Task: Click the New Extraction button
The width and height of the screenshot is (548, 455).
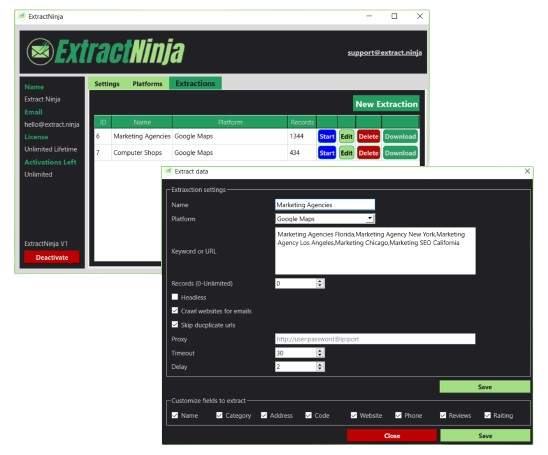Action: tap(386, 104)
